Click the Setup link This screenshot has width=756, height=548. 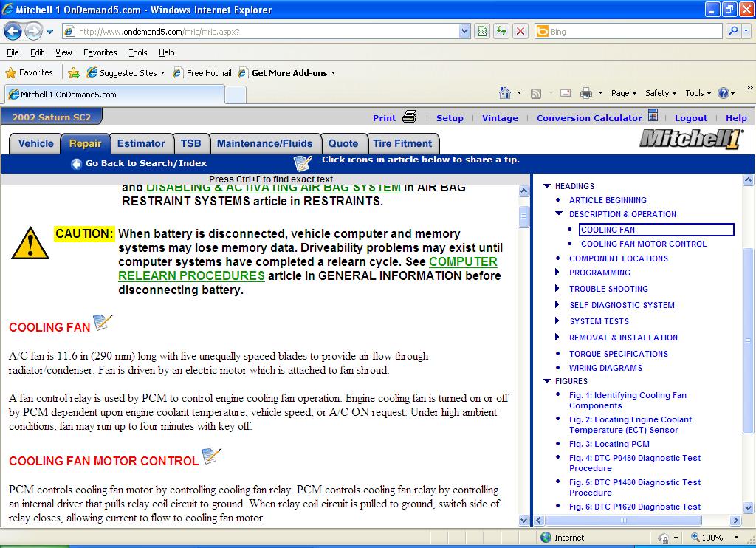(x=450, y=117)
